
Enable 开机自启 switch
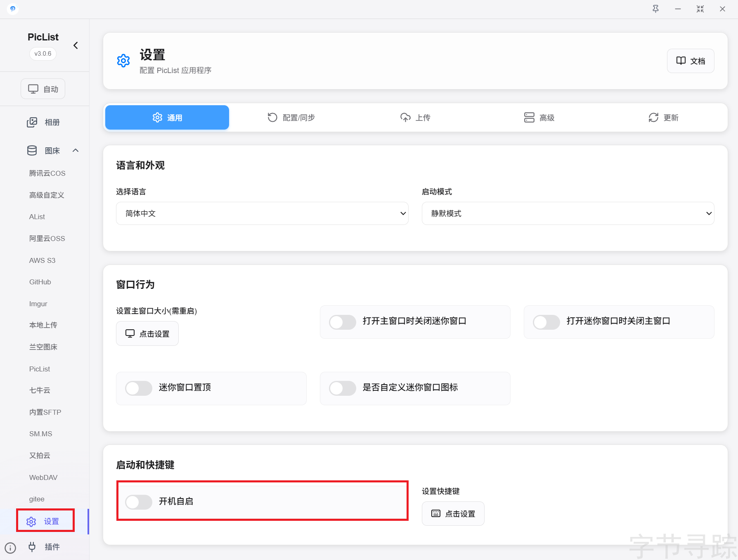(139, 502)
